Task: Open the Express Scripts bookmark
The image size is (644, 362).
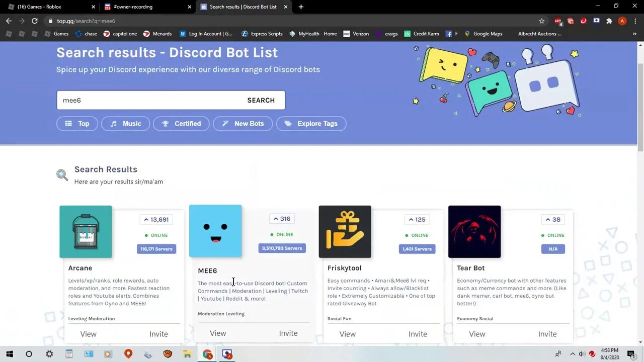Action: tap(262, 34)
